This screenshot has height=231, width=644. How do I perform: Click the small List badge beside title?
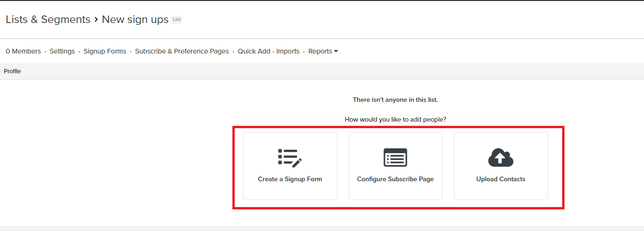(177, 20)
